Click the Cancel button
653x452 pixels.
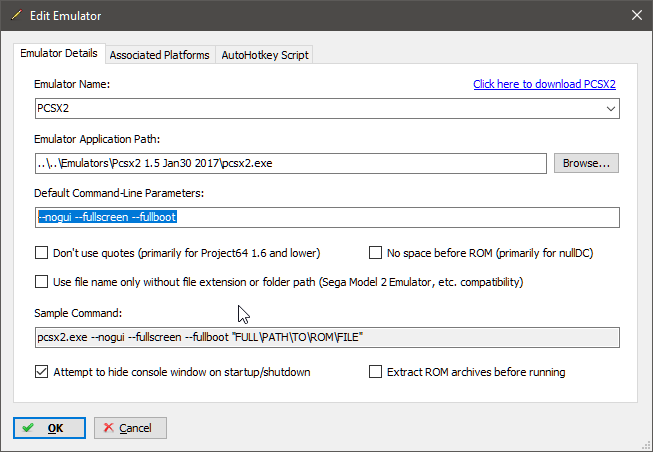[x=130, y=428]
